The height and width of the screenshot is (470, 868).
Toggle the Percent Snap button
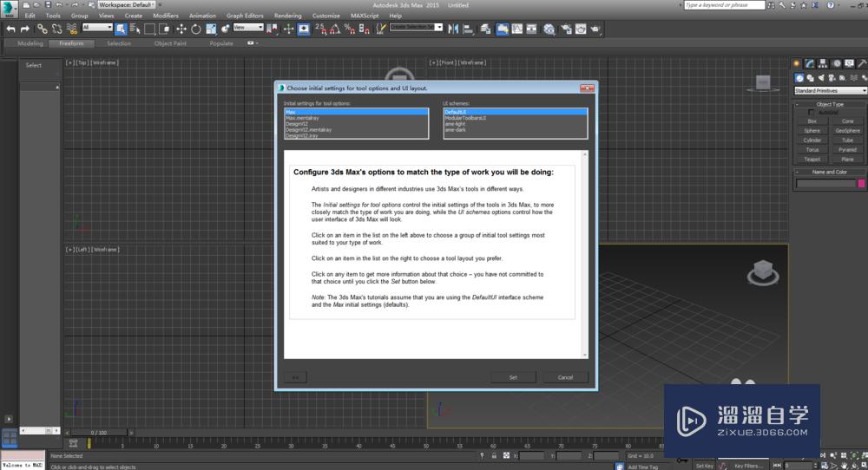[x=349, y=29]
